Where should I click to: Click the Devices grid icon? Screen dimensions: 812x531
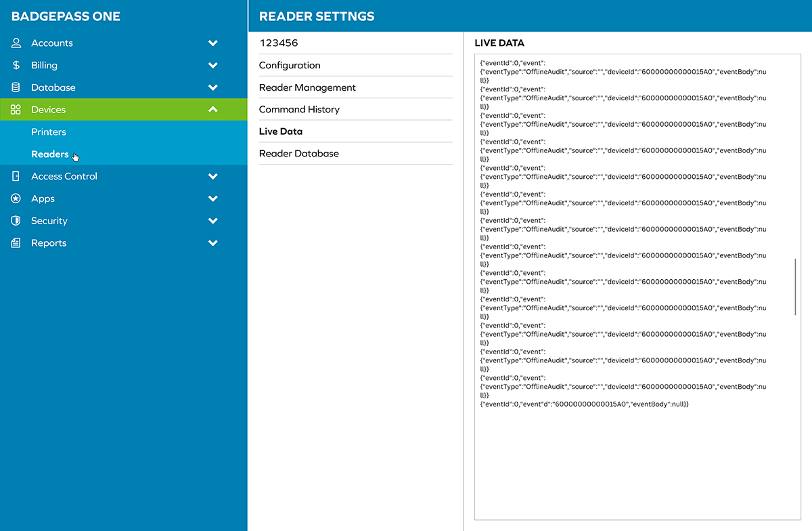pyautogui.click(x=16, y=110)
